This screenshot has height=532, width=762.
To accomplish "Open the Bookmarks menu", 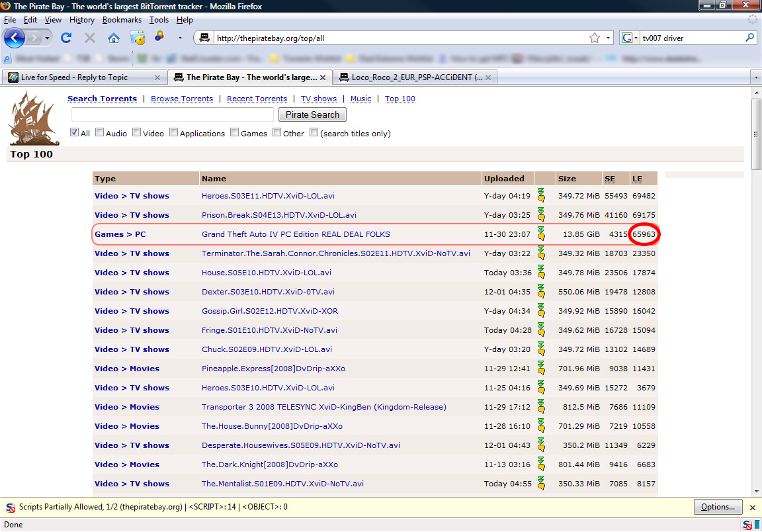I will [x=122, y=20].
